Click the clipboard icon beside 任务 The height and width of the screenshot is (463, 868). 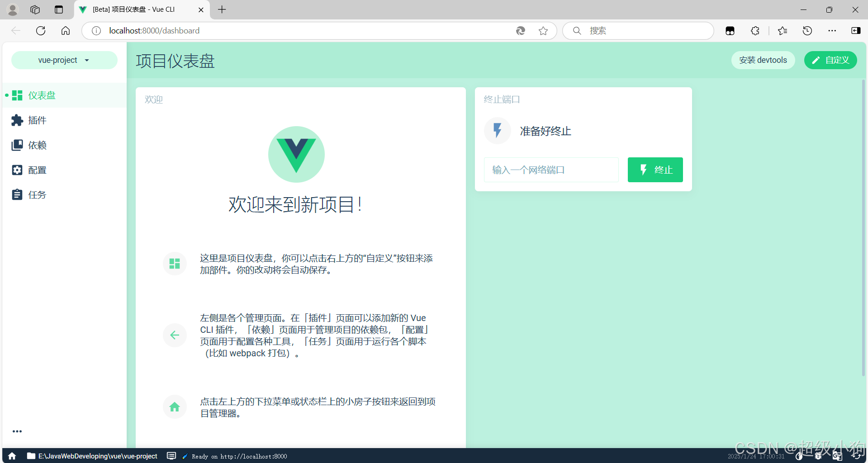pos(17,195)
